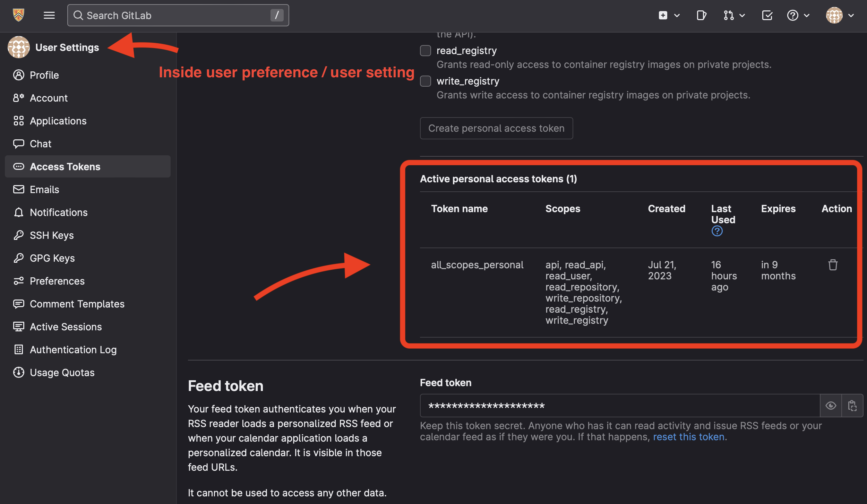867x504 pixels.
Task: Open the Merge requests icon
Action: tap(730, 15)
